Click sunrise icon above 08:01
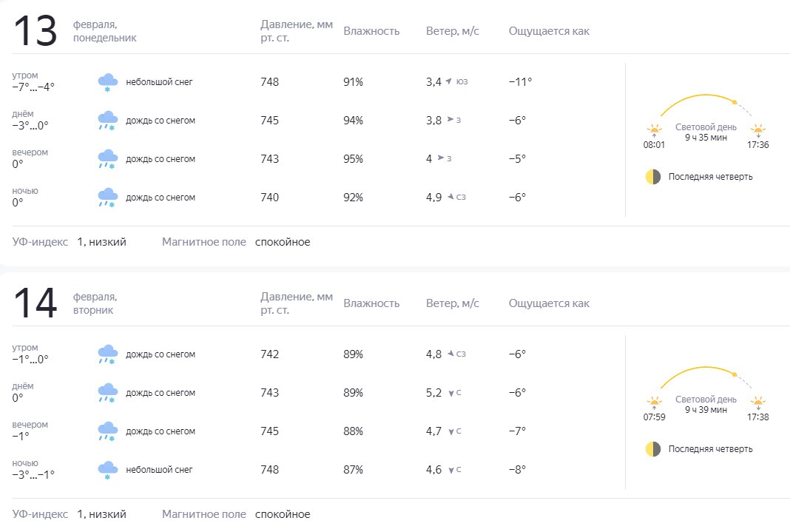This screenshot has height=532, width=790. [654, 130]
